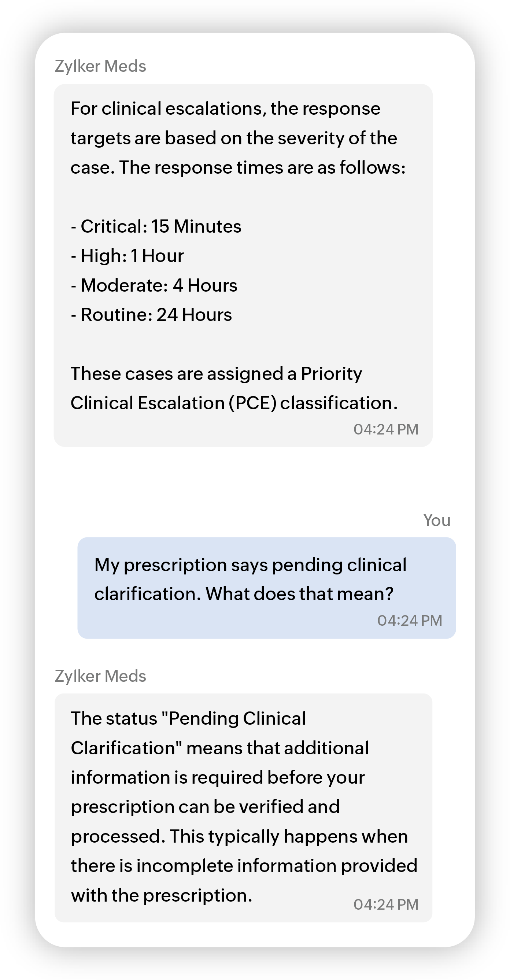Click the quoted "Pending Clinical Clarification" status text
This screenshot has width=510, height=980.
[x=188, y=733]
